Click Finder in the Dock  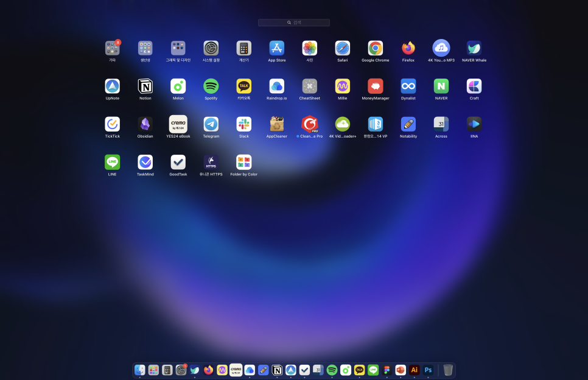pos(140,370)
